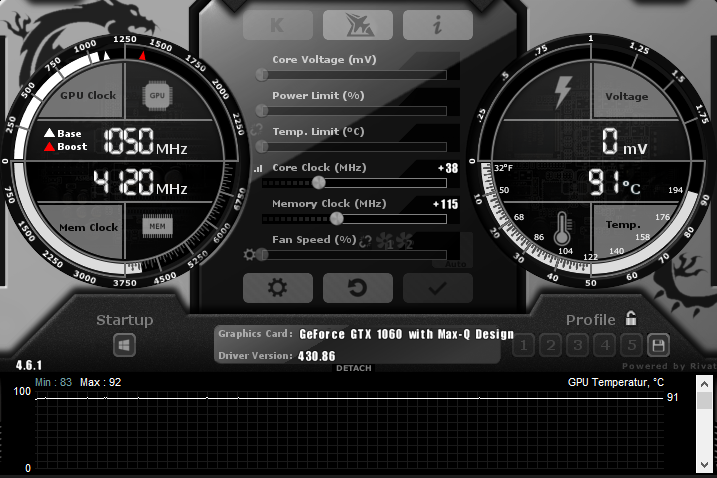Click the Core Clock +38 value field
This screenshot has height=478, width=717.
coord(448,168)
